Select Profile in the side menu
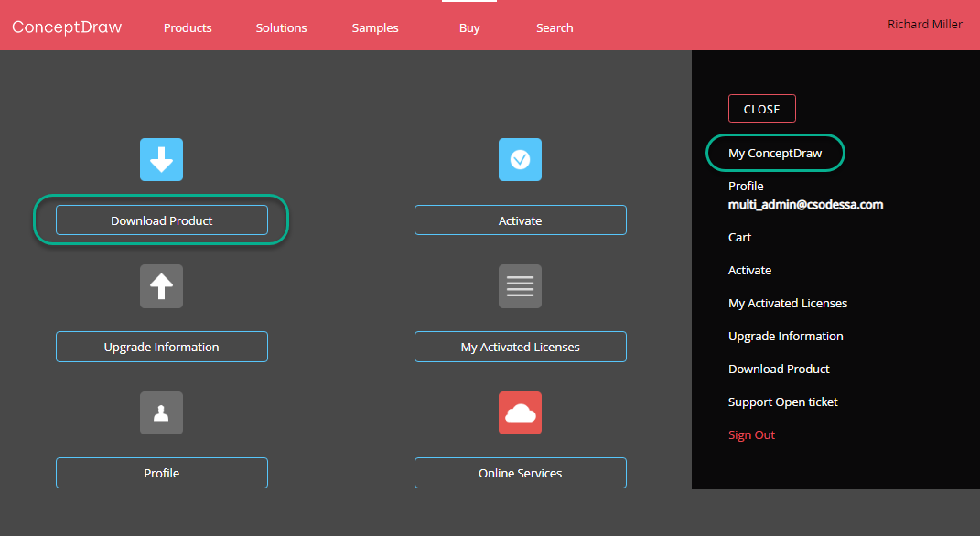 pyautogui.click(x=746, y=187)
